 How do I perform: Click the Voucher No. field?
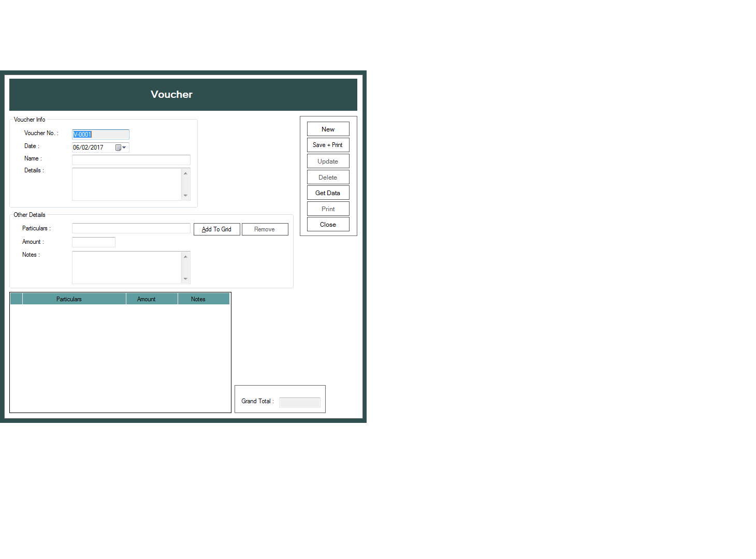(100, 135)
